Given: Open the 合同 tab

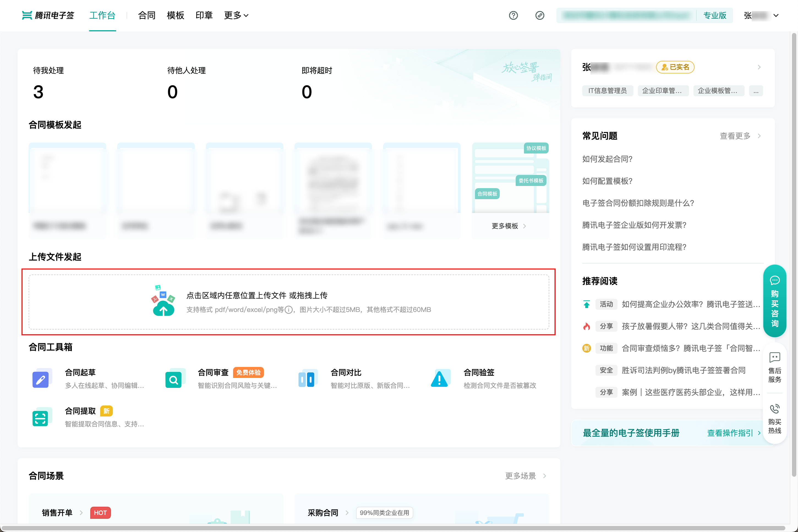Looking at the screenshot, I should pos(147,15).
